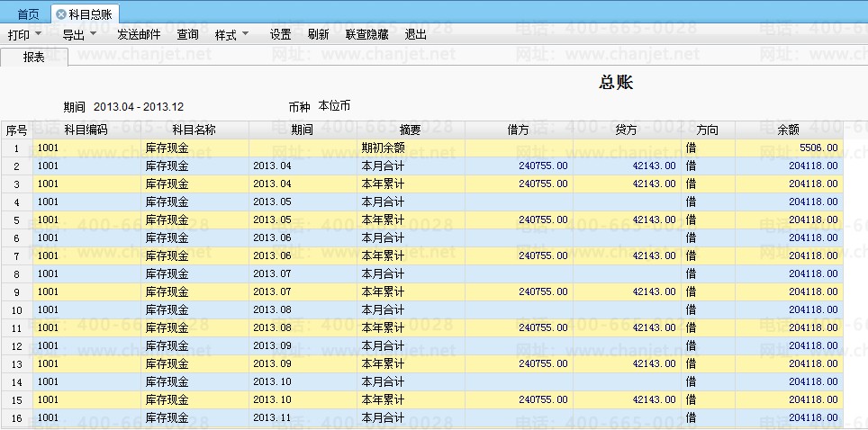Click 240755.00 debit in row 11
Image resolution: width=868 pixels, height=430 pixels.
coord(518,327)
